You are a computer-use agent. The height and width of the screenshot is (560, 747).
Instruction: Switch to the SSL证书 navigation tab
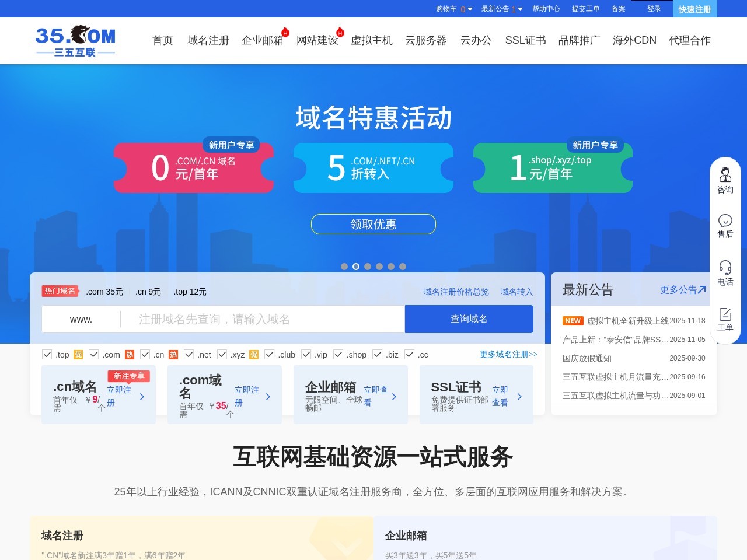(525, 40)
